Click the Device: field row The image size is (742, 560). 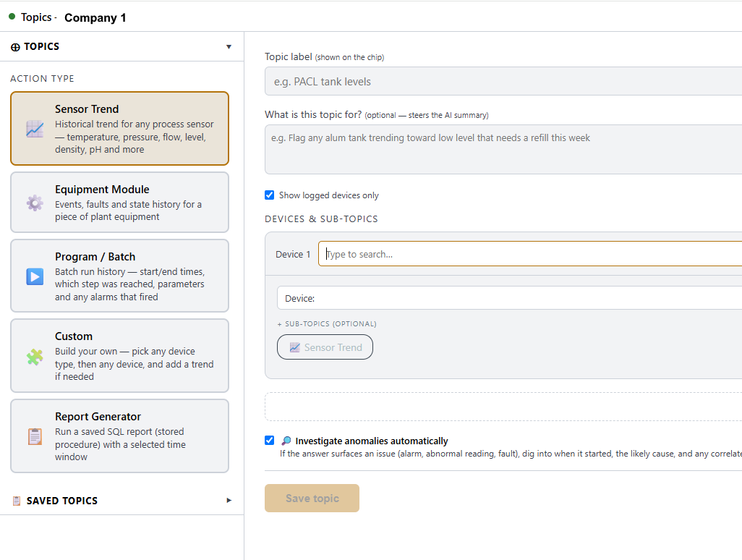(x=510, y=298)
